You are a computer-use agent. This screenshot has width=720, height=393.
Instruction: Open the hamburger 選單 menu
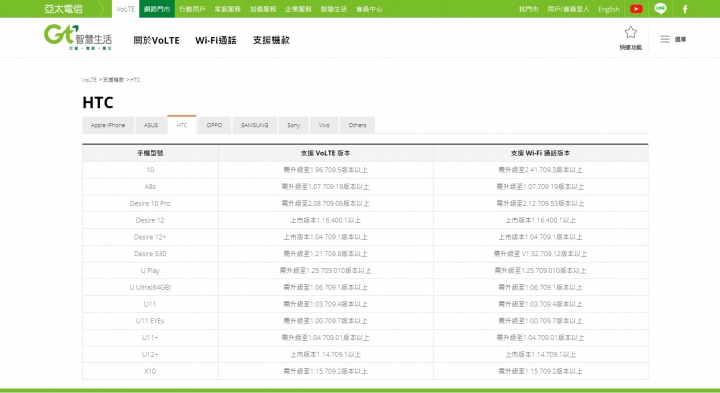[673, 39]
